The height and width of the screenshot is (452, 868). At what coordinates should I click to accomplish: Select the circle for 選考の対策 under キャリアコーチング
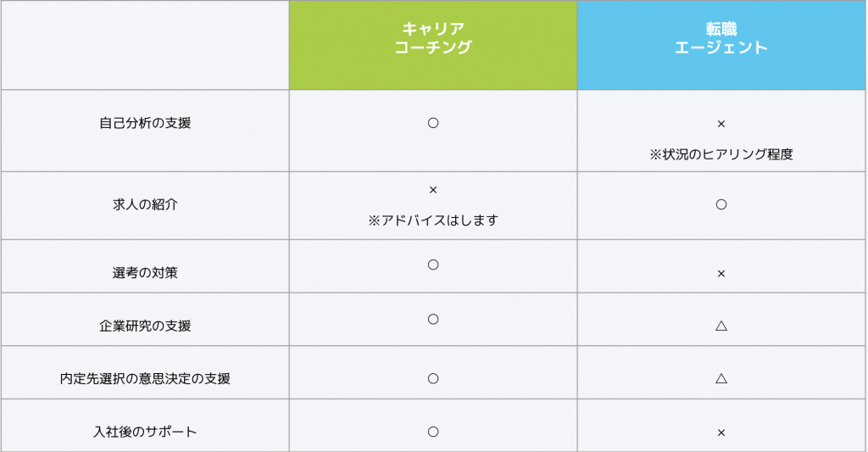433,265
